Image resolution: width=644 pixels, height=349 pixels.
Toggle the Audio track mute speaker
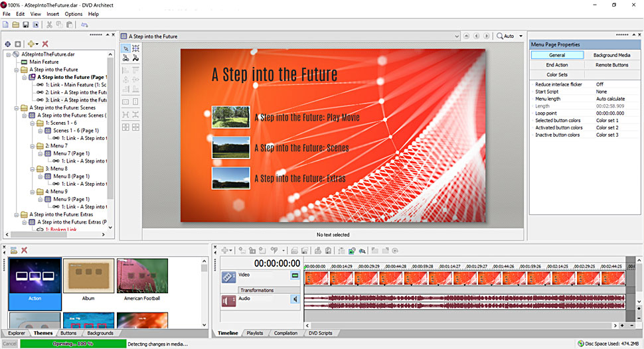pyautogui.click(x=295, y=299)
